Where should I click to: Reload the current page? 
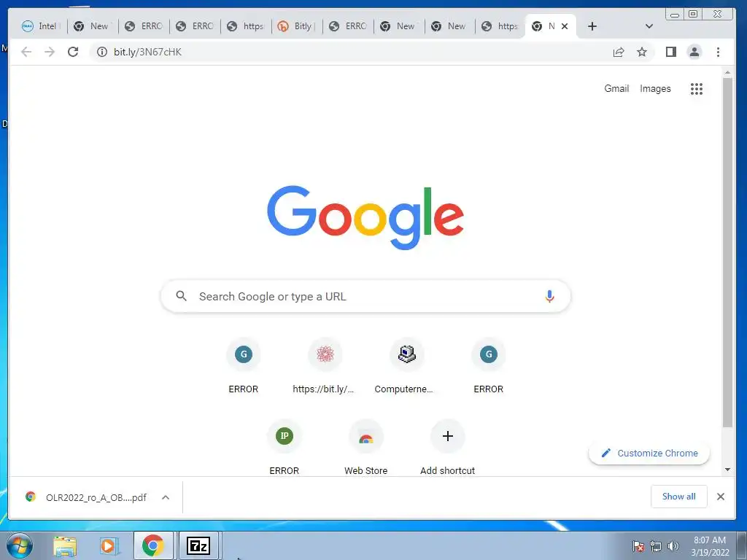(x=73, y=52)
